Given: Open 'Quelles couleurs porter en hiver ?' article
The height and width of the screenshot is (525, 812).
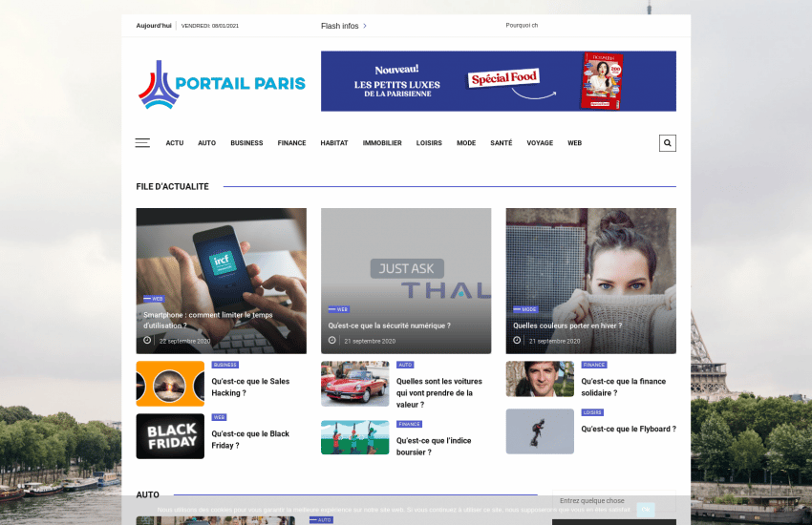Looking at the screenshot, I should 567,325.
